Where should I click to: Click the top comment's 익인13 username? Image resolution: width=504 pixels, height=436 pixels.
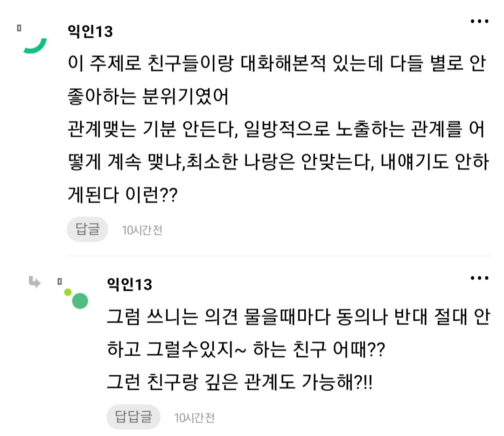click(x=90, y=32)
